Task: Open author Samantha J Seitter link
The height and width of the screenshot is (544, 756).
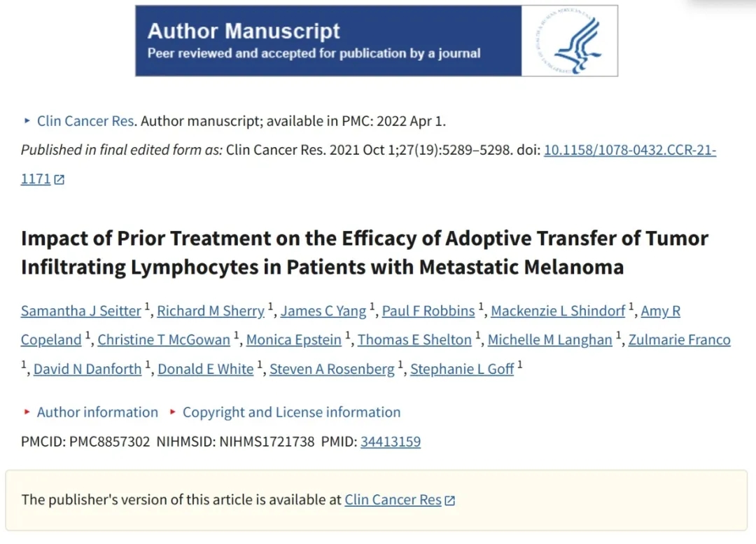Action: [81, 311]
